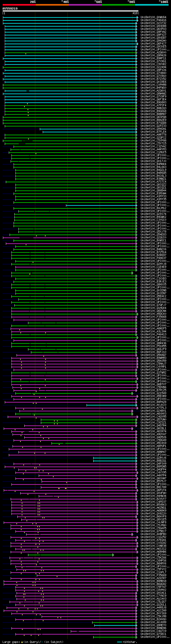Open hit UniRef100_Q7SBI1

click(153, 634)
